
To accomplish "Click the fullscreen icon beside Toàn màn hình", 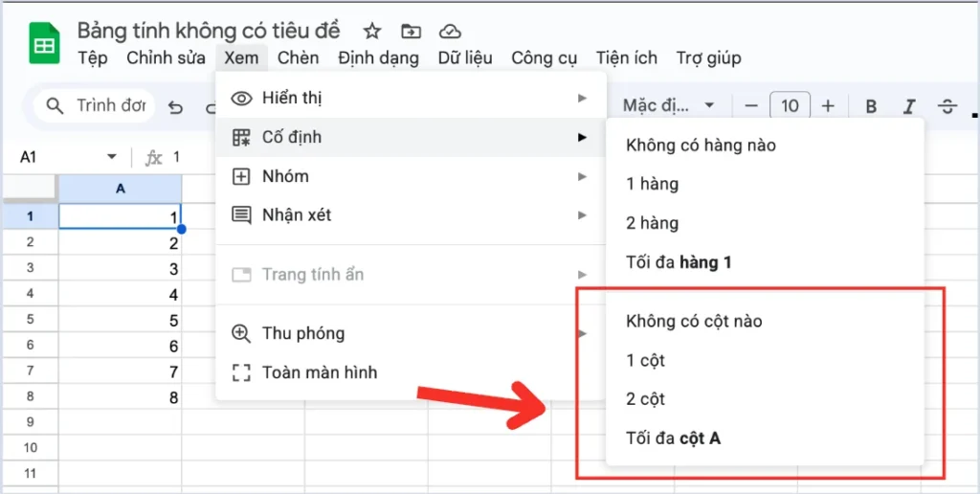I will point(241,373).
